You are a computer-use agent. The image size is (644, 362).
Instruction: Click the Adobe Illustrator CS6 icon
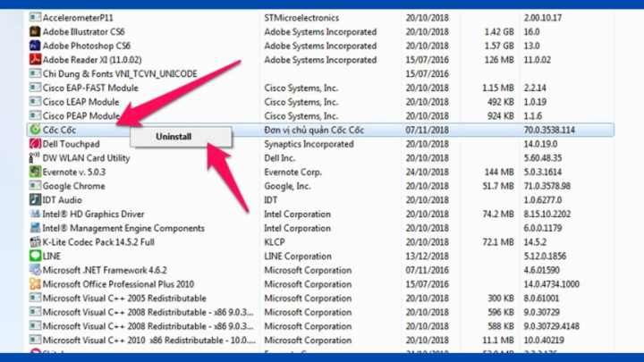35,31
